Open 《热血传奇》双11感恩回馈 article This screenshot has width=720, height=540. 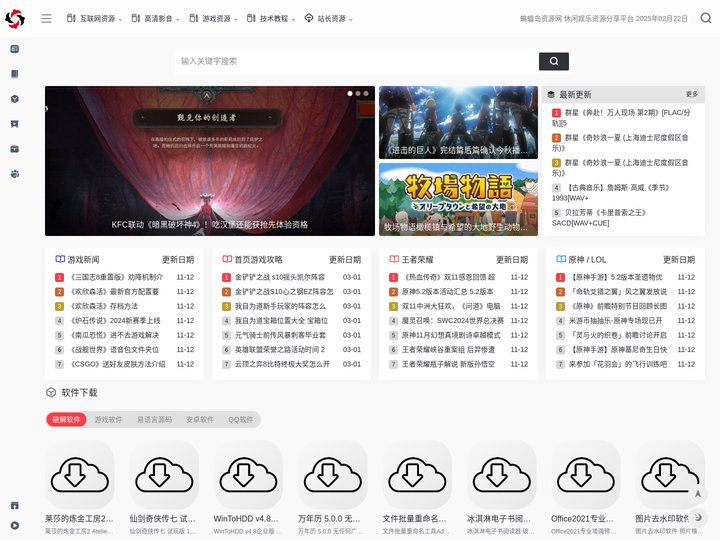[x=449, y=277]
